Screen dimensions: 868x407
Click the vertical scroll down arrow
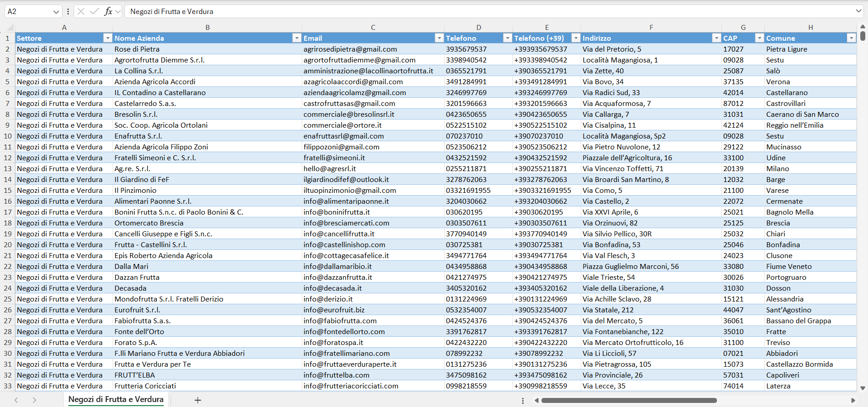click(x=863, y=388)
